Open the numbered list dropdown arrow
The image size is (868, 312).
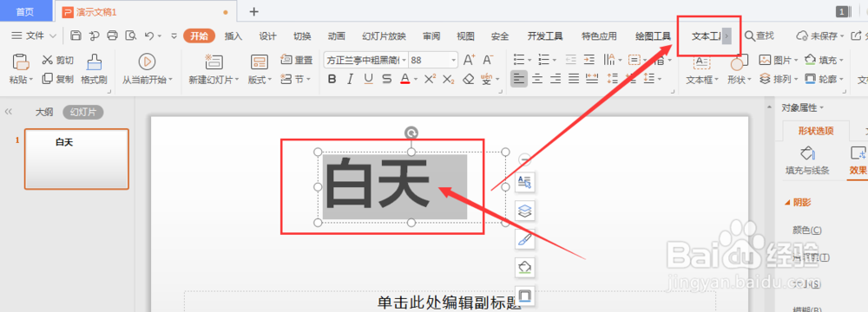(x=554, y=60)
